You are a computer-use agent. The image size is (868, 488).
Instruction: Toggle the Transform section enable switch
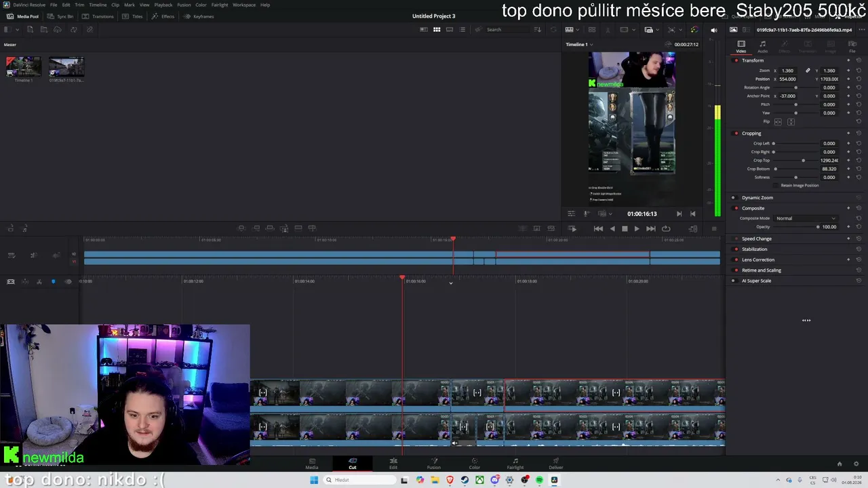736,60
